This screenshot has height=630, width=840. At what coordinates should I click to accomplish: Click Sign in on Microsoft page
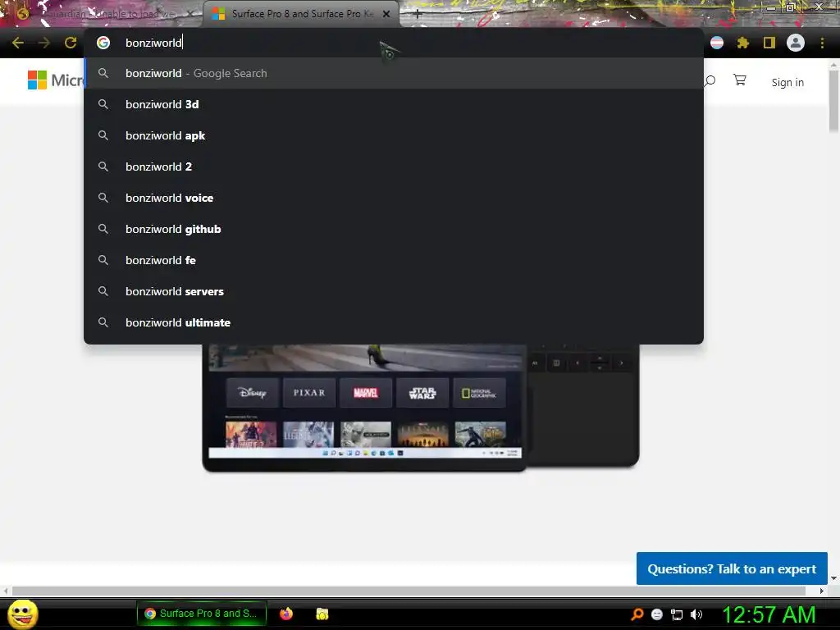point(787,83)
